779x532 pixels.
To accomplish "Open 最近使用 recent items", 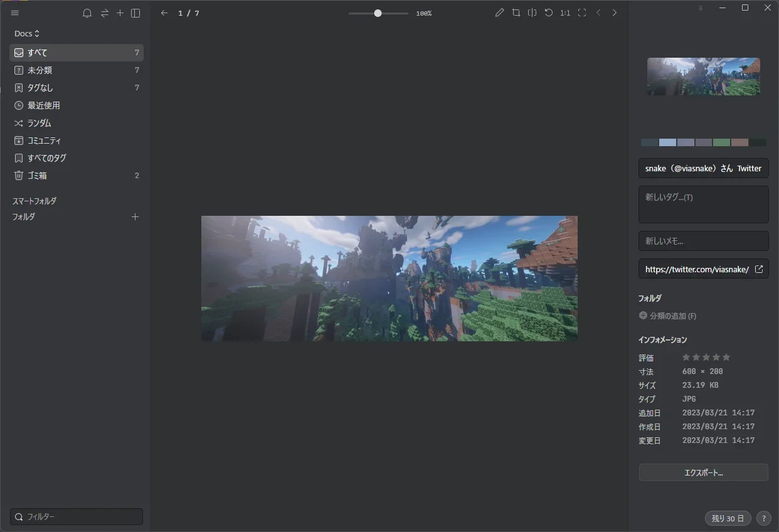I will [77, 105].
